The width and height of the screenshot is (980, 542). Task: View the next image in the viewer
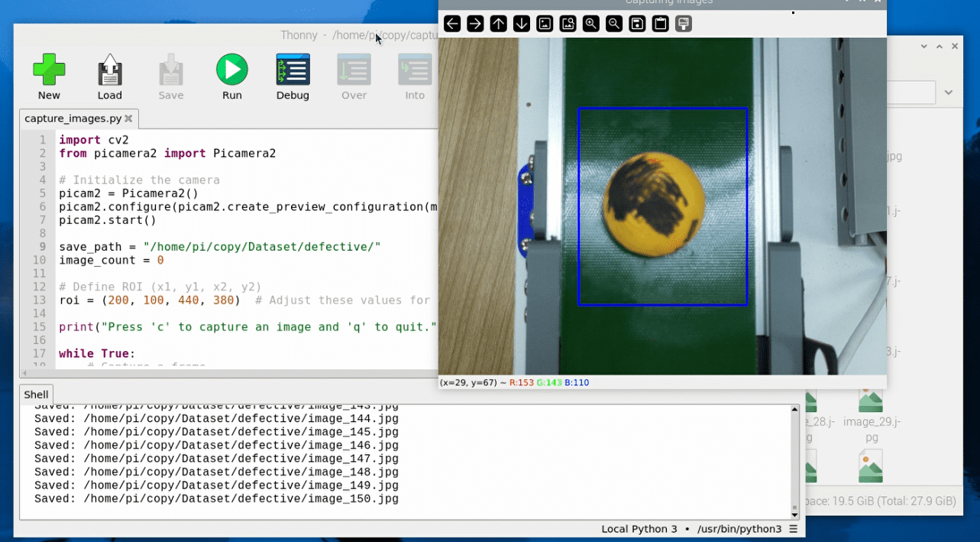(474, 24)
